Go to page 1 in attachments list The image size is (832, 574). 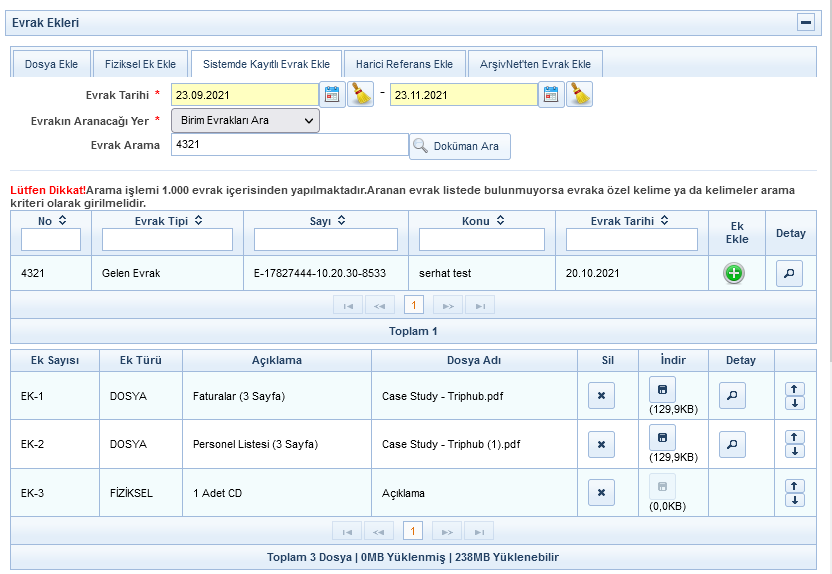413,531
